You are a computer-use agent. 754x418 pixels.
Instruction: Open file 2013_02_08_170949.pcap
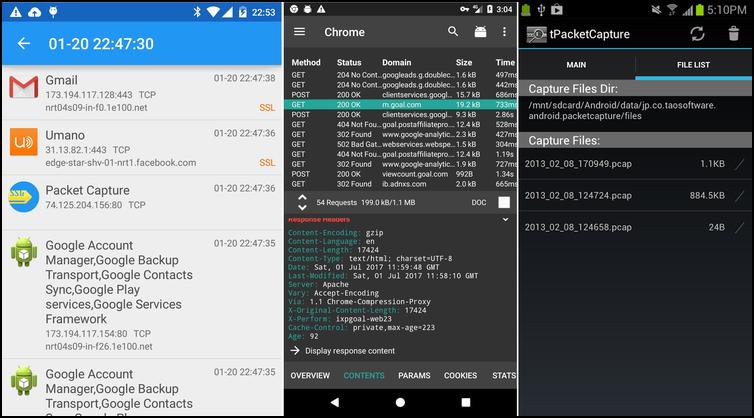pyautogui.click(x=635, y=164)
